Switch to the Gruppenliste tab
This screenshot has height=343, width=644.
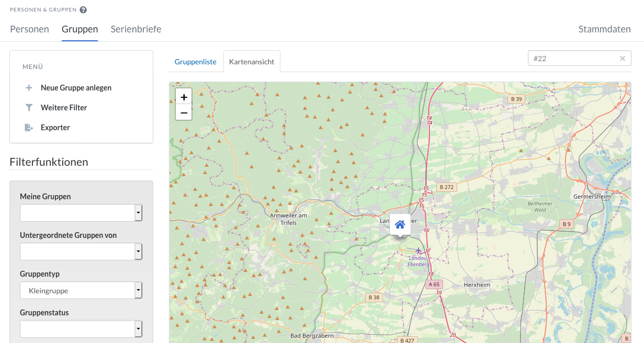(195, 62)
